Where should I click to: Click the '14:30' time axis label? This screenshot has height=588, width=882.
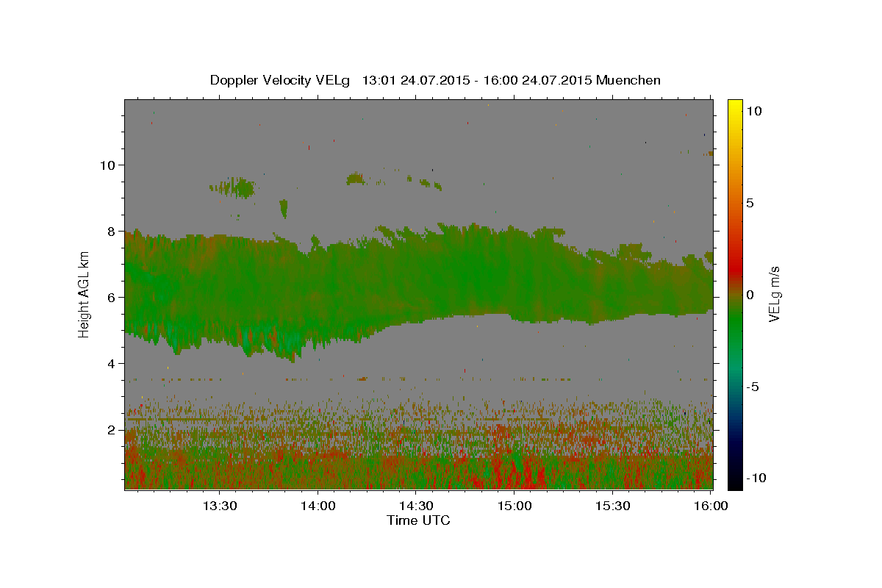[416, 506]
